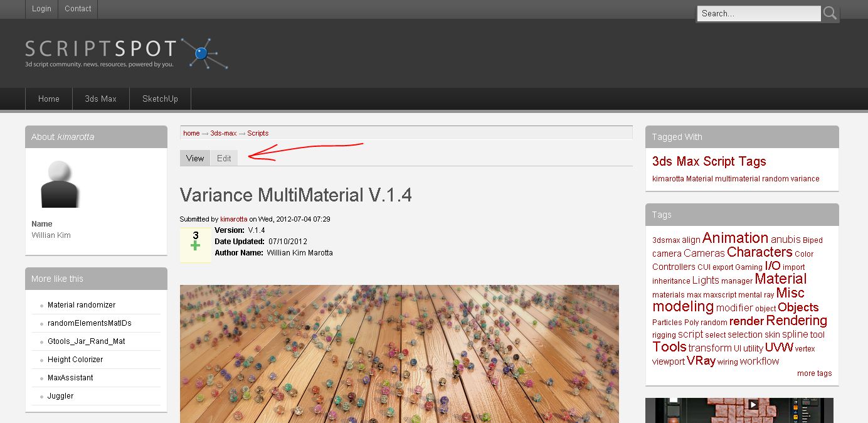Screen dimensions: 868x423
Task: Click kimarotta's profile avatar image
Action: tap(59, 184)
